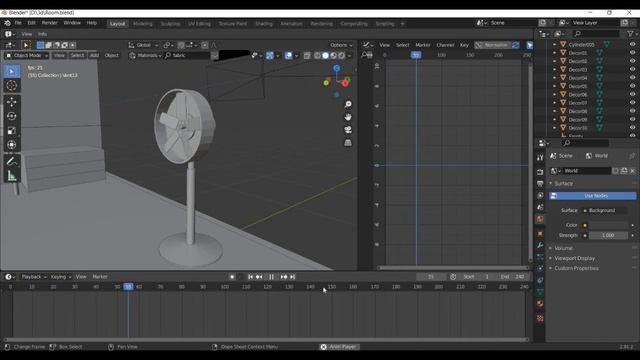Switch to the Modeling workspace tab

(x=143, y=24)
